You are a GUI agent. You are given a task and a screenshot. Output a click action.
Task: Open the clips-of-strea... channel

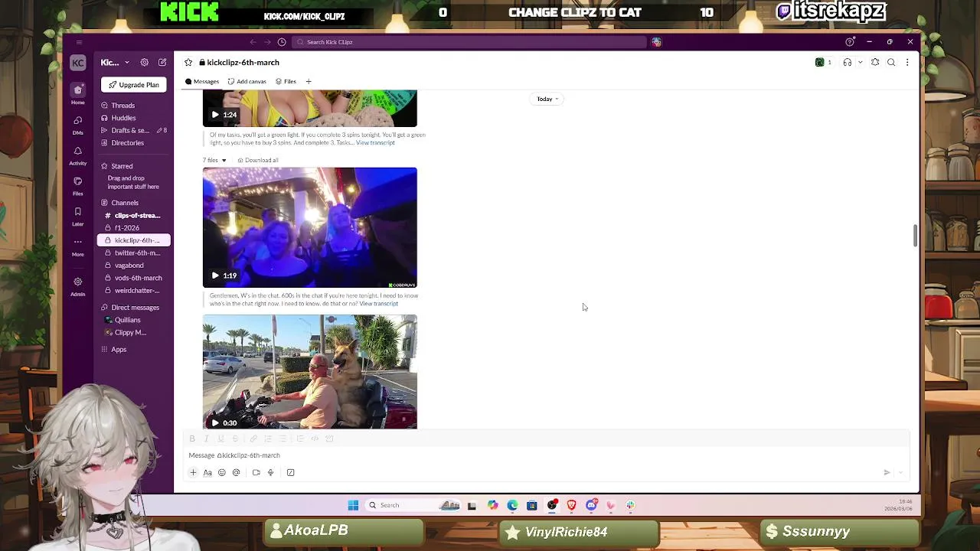tap(134, 216)
